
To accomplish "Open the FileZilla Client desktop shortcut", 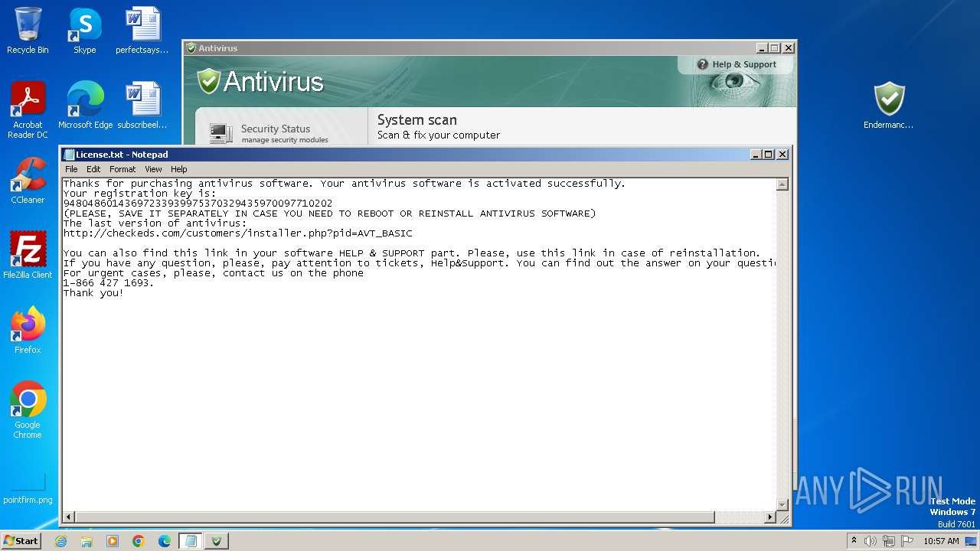I will pos(28,256).
